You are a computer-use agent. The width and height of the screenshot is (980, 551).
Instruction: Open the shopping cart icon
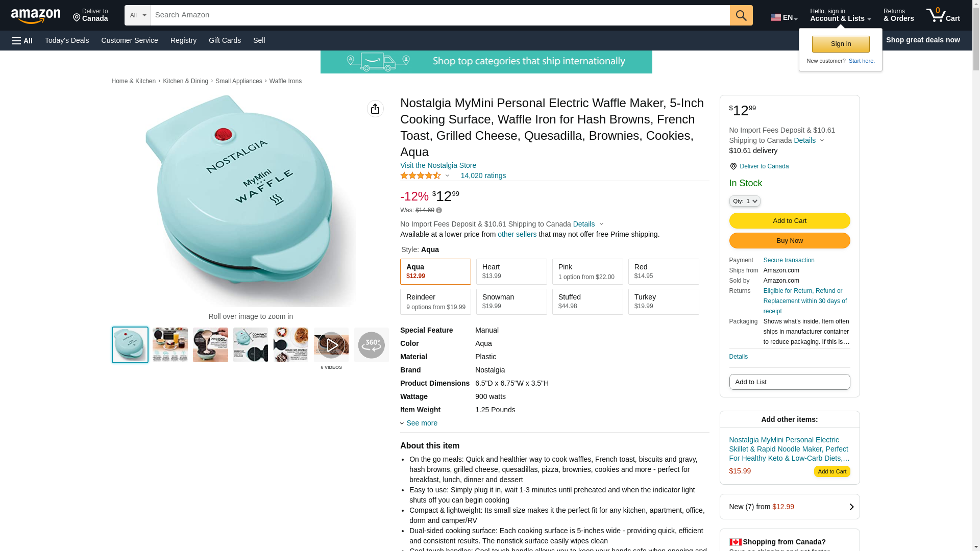(x=943, y=15)
